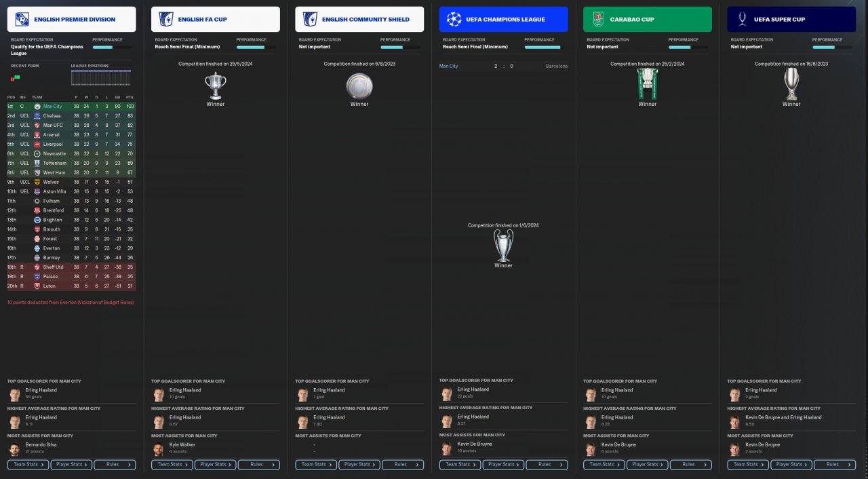Click the UEFA Super Cup trophy header icon

tap(743, 19)
